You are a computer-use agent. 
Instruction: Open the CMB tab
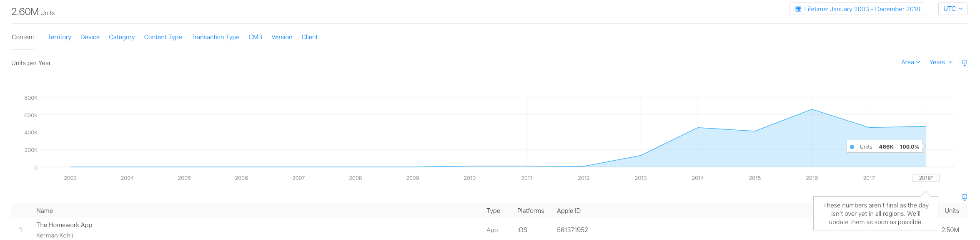pos(255,37)
